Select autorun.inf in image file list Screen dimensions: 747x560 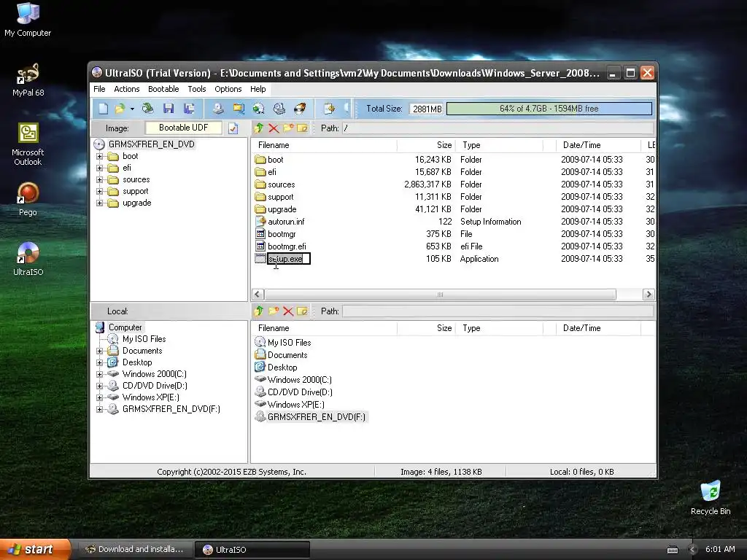point(286,222)
